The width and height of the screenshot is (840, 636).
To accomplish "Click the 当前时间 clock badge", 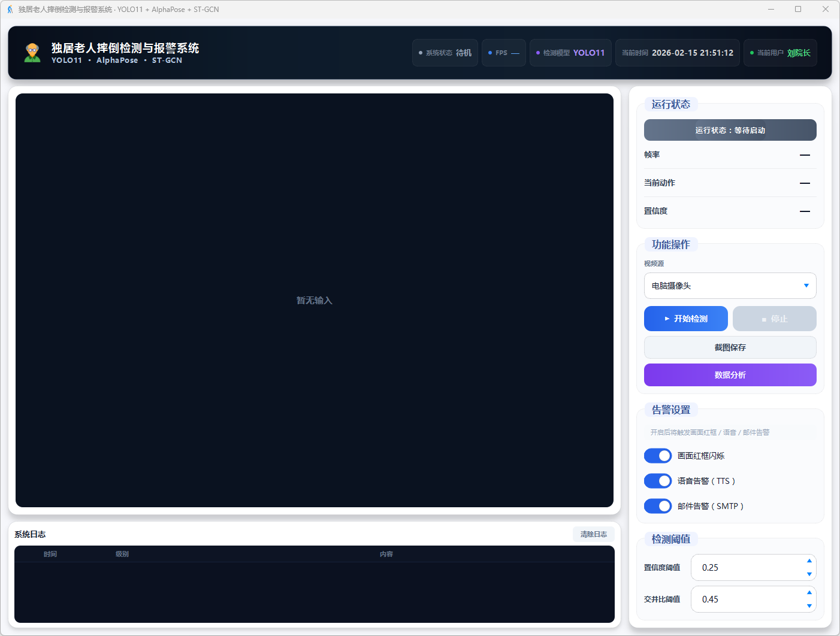I will coord(677,53).
